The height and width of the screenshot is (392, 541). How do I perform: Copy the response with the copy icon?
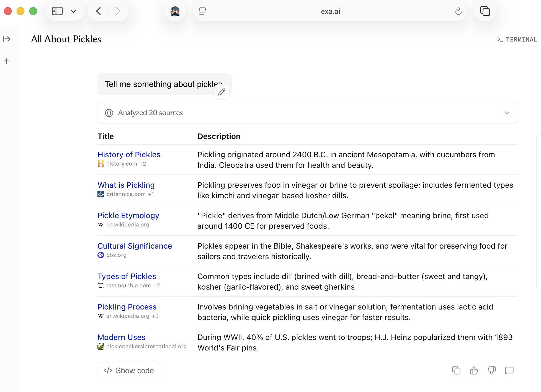click(x=456, y=370)
